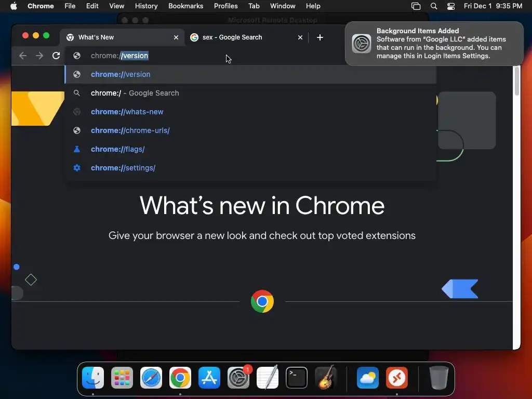Open Control Center in the menu bar

(451, 6)
